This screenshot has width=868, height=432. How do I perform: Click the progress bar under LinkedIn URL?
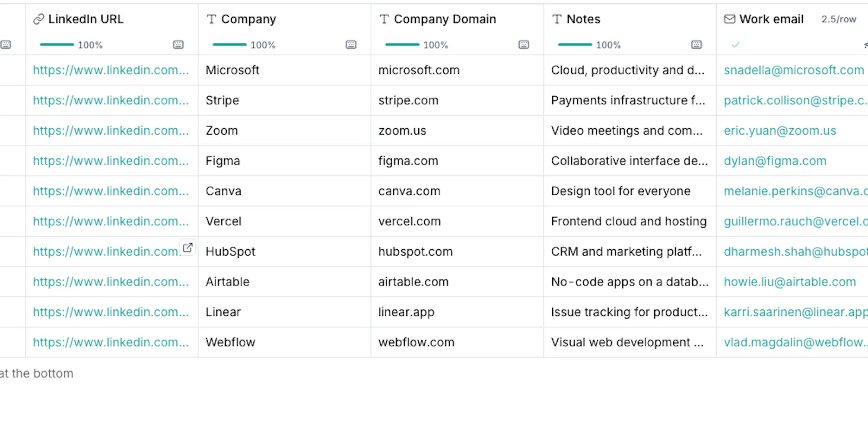56,45
